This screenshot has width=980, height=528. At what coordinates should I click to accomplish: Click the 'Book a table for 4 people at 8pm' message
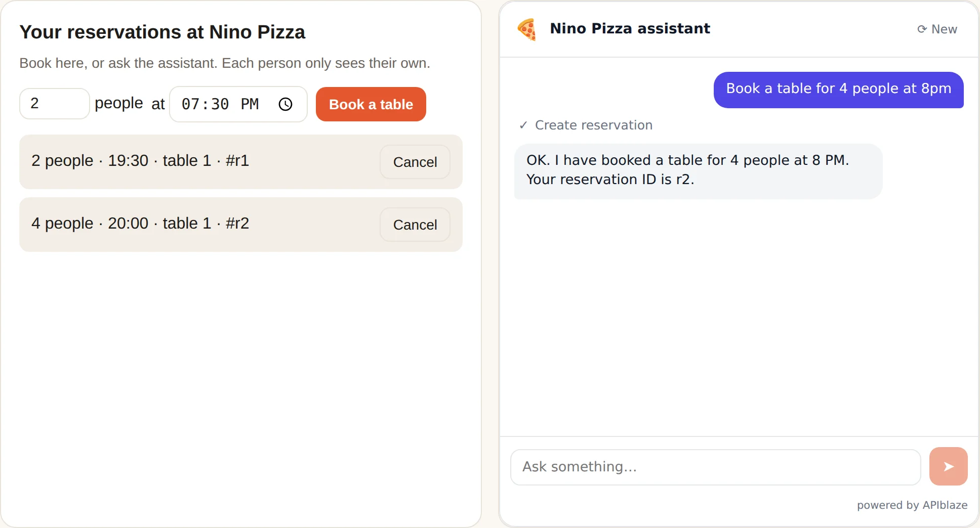(838, 90)
